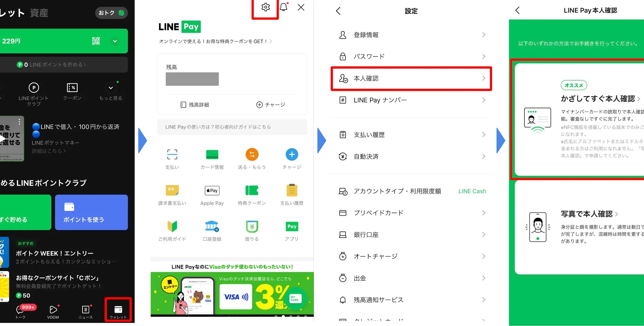Tap the face photo verification icon
This screenshot has width=644, height=326.
tap(538, 227)
